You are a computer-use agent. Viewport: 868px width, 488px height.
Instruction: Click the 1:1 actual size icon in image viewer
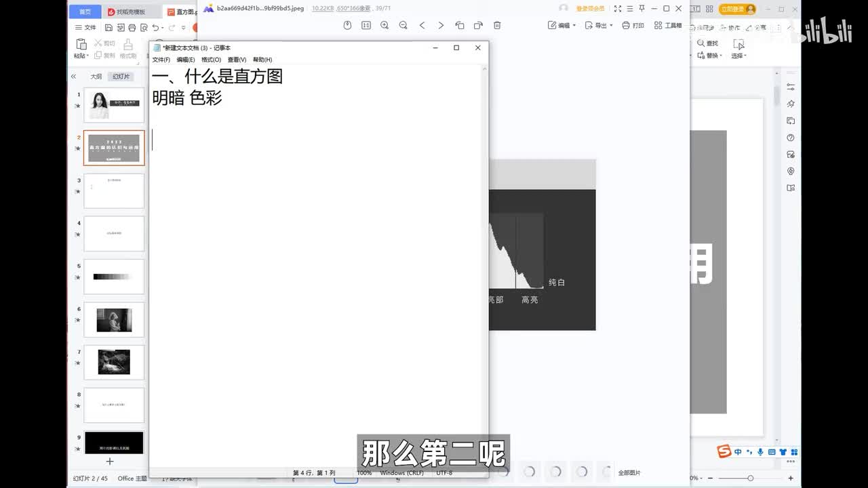click(366, 25)
